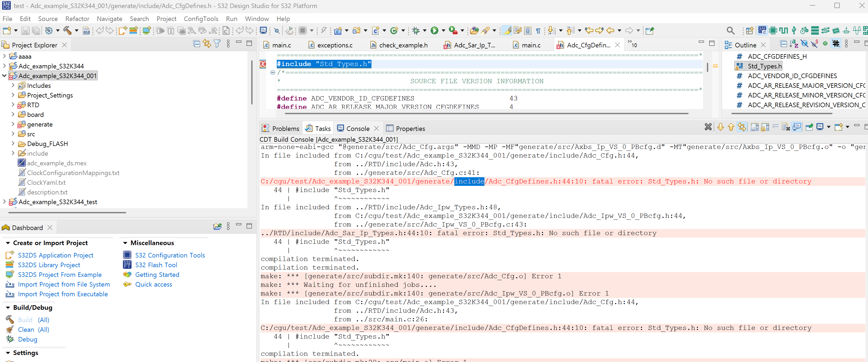Viewport: 868px width, 362px height.
Task: Switch to the Problems tab
Action: tap(281, 128)
